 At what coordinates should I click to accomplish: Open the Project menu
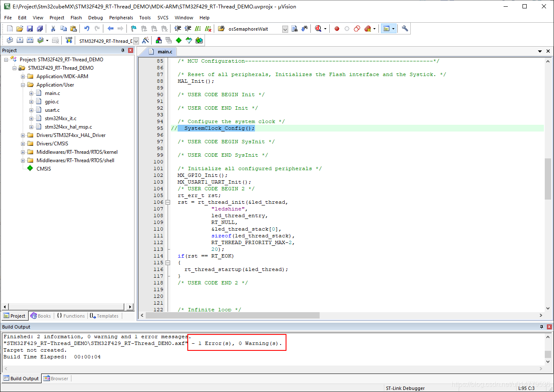tap(57, 18)
